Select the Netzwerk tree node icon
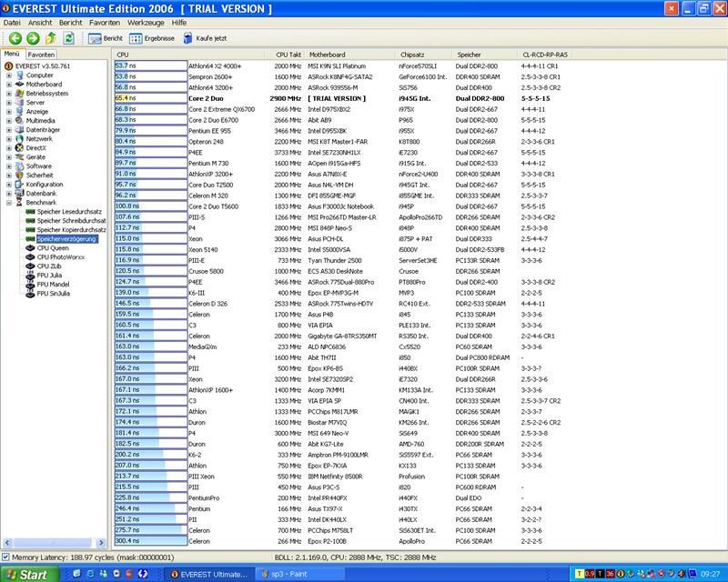The width and height of the screenshot is (728, 582). 19,139
